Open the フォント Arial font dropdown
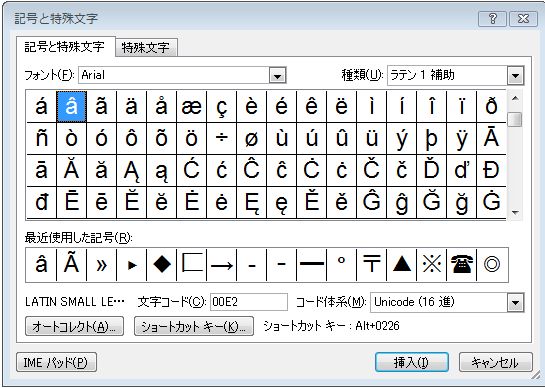This screenshot has height=388, width=545. [277, 75]
